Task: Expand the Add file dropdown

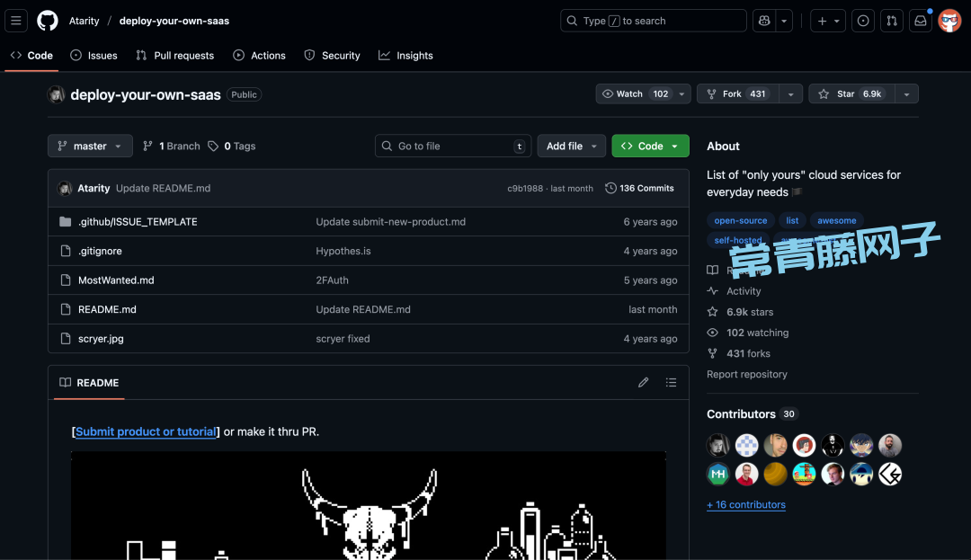Action: [571, 147]
